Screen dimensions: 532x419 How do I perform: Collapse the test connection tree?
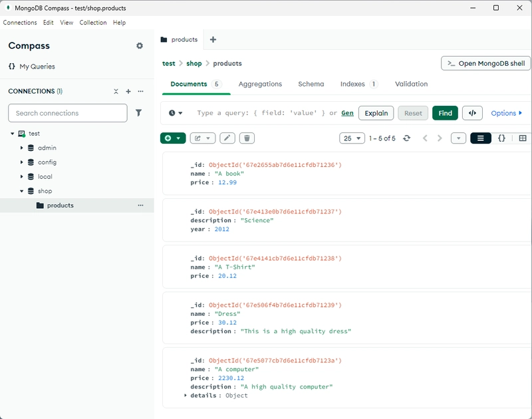tap(12, 134)
